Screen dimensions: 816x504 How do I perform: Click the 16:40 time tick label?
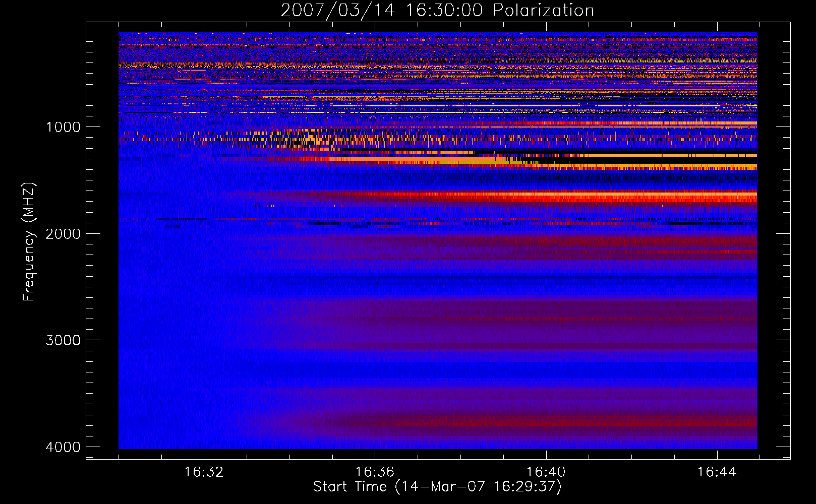pos(546,472)
